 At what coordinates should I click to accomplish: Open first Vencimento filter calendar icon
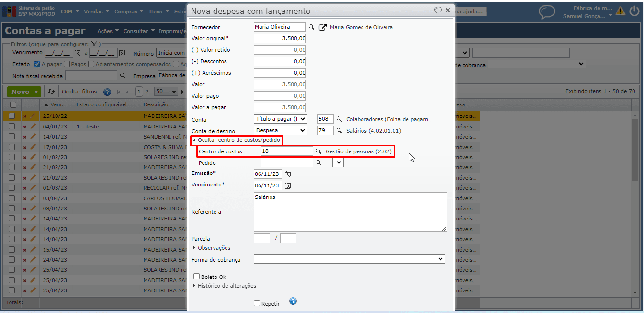tap(78, 53)
